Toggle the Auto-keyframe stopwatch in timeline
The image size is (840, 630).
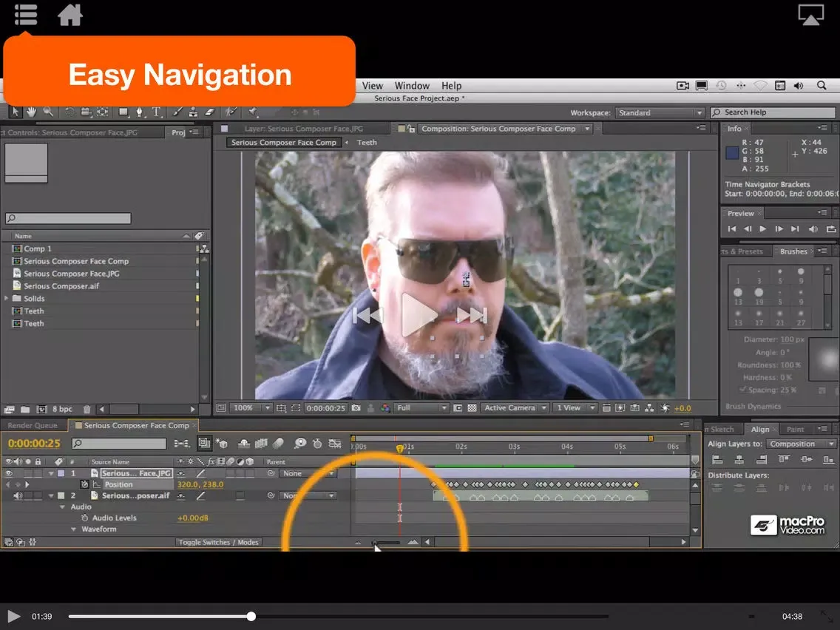click(317, 444)
